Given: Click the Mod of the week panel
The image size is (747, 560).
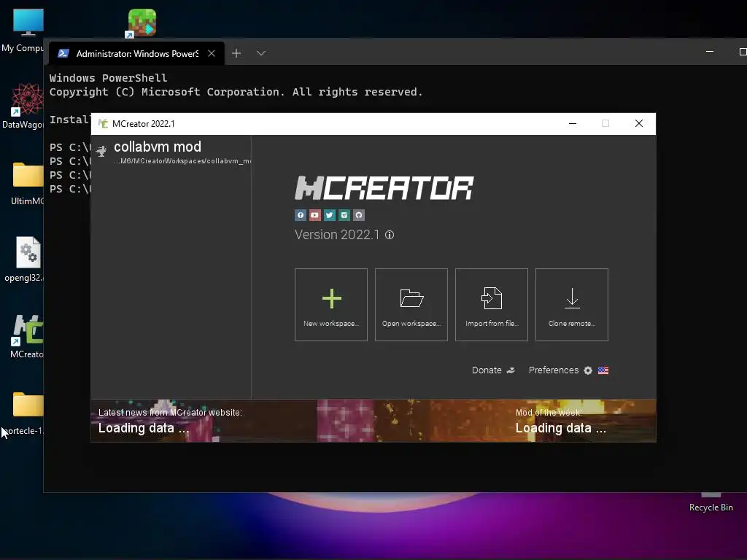Looking at the screenshot, I should pyautogui.click(x=561, y=421).
